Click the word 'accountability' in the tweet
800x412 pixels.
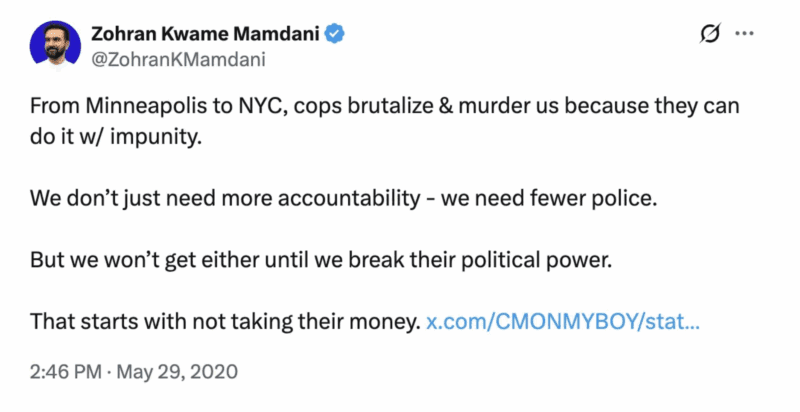[349, 198]
